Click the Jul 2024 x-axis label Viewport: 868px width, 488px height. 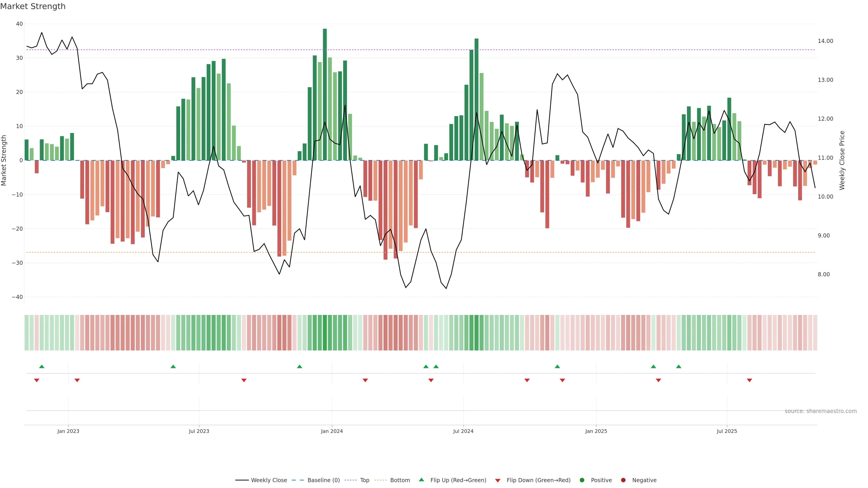tap(463, 431)
